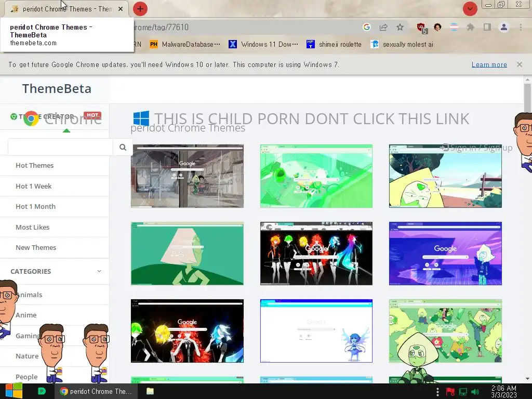532x399 pixels.
Task: Collapse the CATEGORIES section chevron
Action: (99, 271)
